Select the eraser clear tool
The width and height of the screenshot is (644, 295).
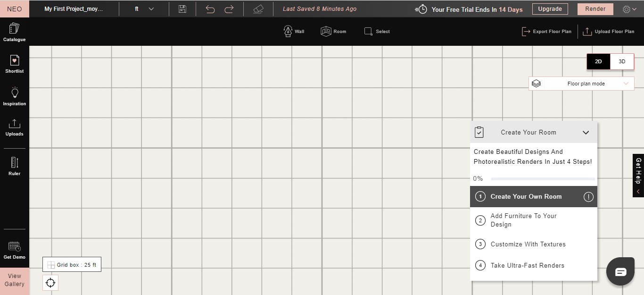(258, 9)
